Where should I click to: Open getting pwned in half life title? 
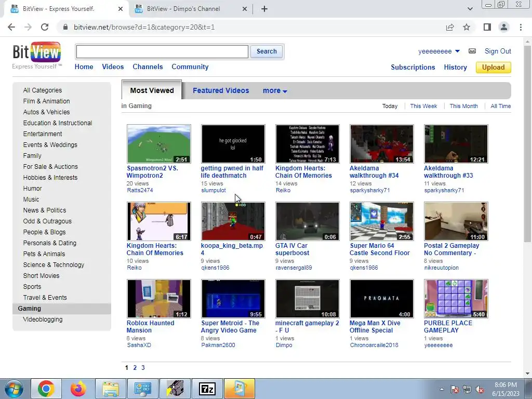pyautogui.click(x=232, y=171)
